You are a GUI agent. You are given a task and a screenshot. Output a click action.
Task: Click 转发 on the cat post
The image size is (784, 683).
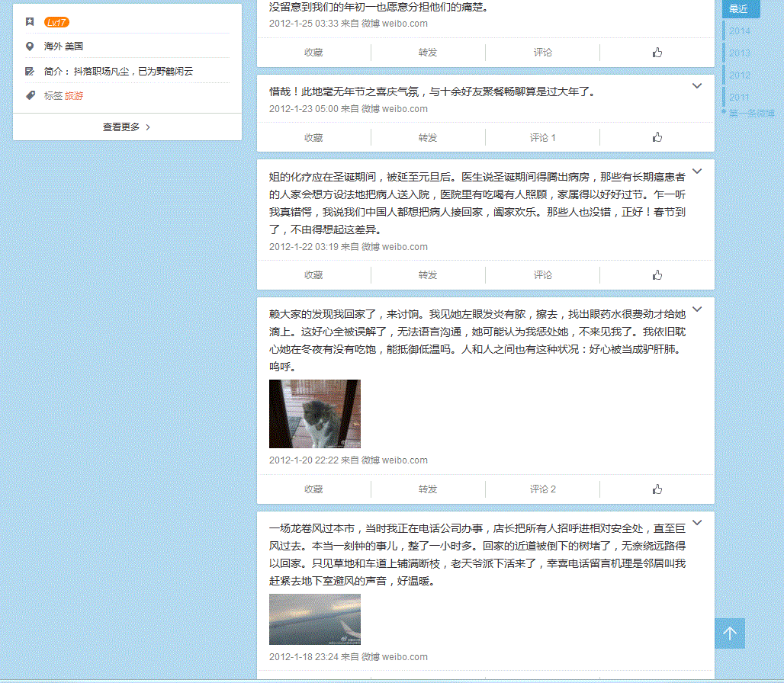point(428,489)
